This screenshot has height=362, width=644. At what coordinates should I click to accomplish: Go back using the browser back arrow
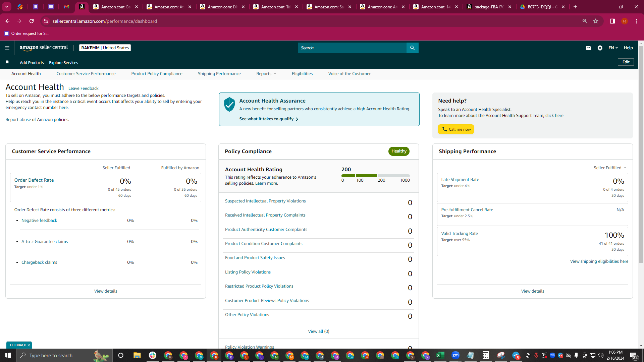point(7,21)
